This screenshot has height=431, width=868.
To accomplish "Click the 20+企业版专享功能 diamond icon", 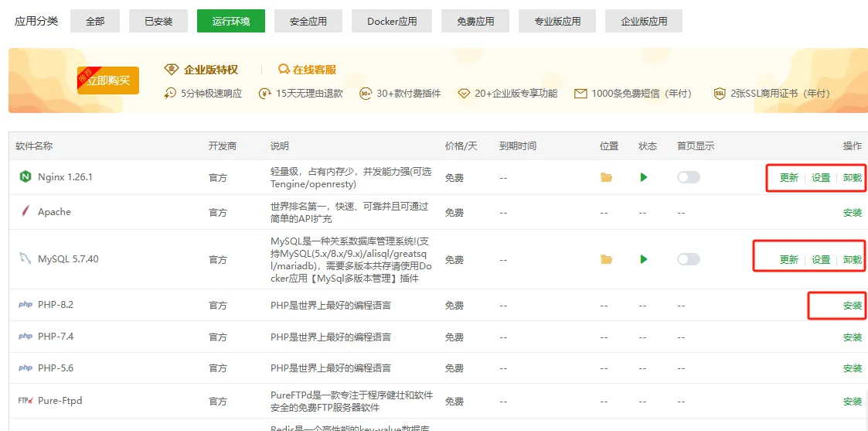I will [464, 94].
